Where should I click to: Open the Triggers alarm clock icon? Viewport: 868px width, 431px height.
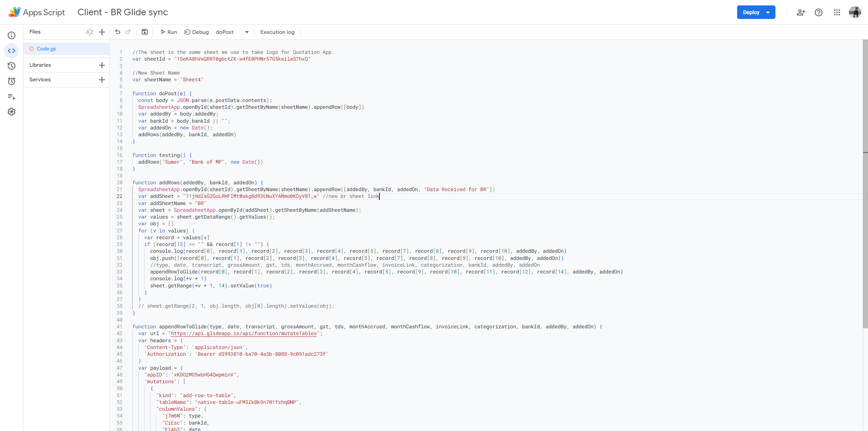pyautogui.click(x=12, y=81)
